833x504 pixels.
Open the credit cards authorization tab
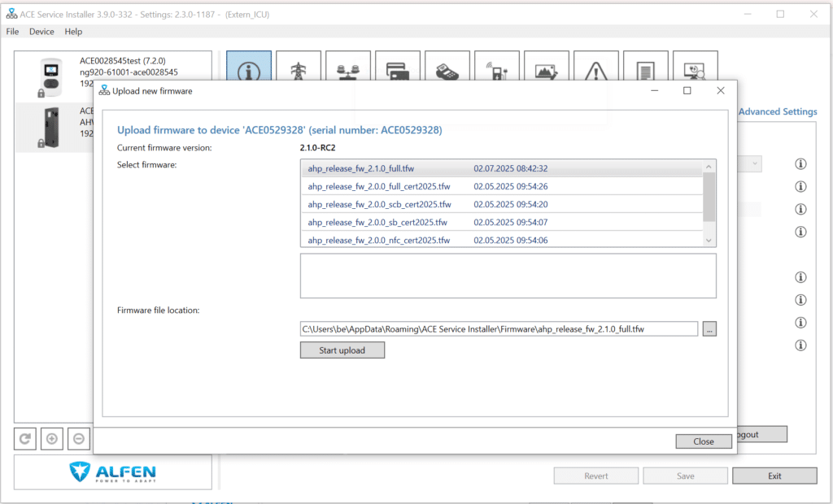click(397, 66)
